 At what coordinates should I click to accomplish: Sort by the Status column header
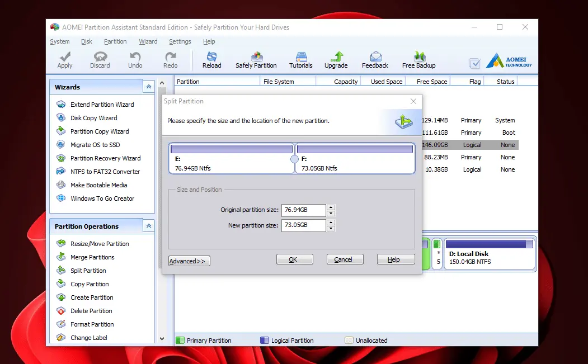(x=501, y=81)
